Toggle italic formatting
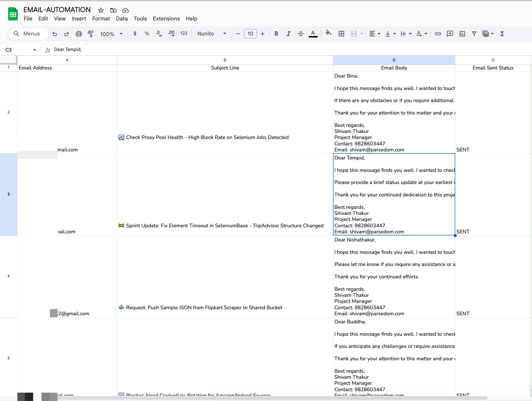 pyautogui.click(x=288, y=34)
